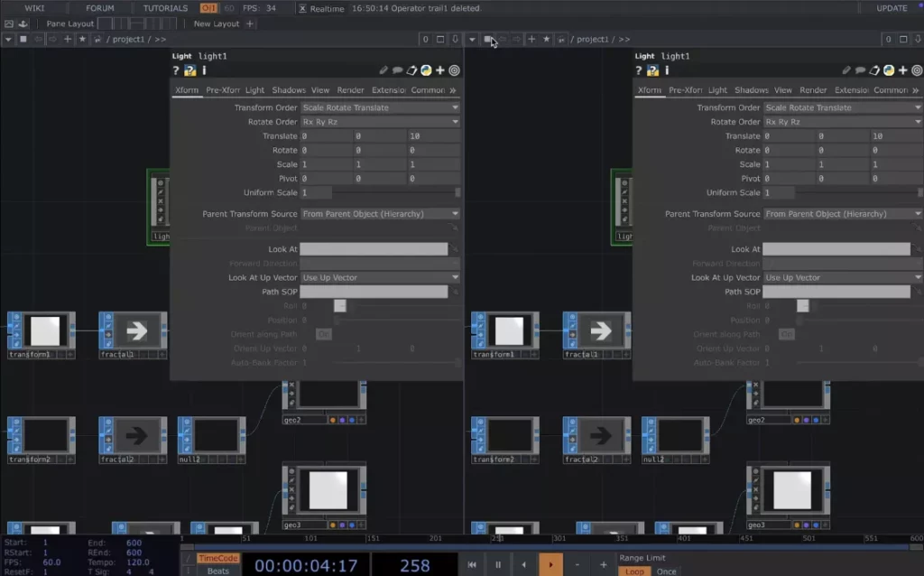
Task: Switch range limit to Once
Action: 666,571
